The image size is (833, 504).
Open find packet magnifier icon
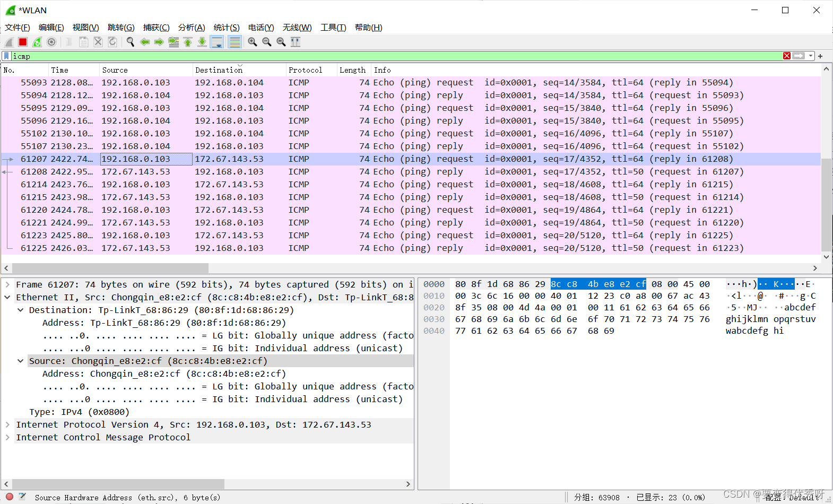(130, 42)
